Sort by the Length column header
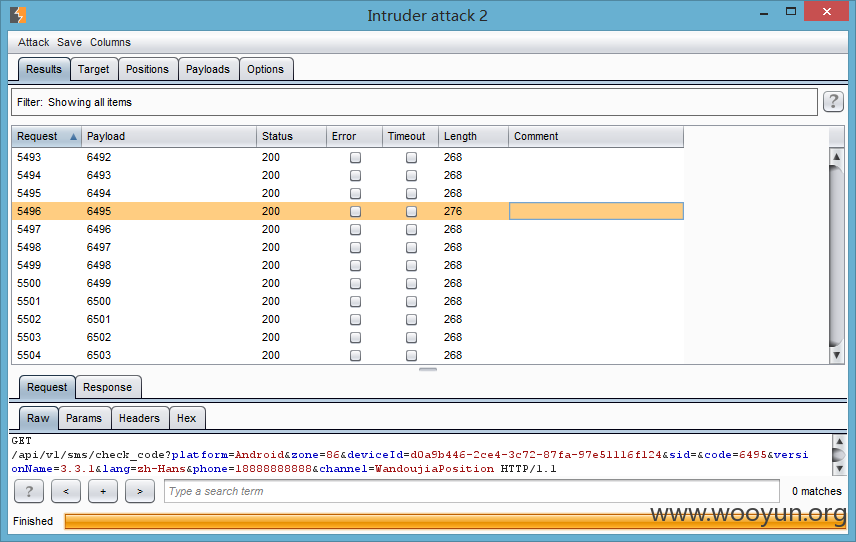The width and height of the screenshot is (856, 542). (x=473, y=136)
